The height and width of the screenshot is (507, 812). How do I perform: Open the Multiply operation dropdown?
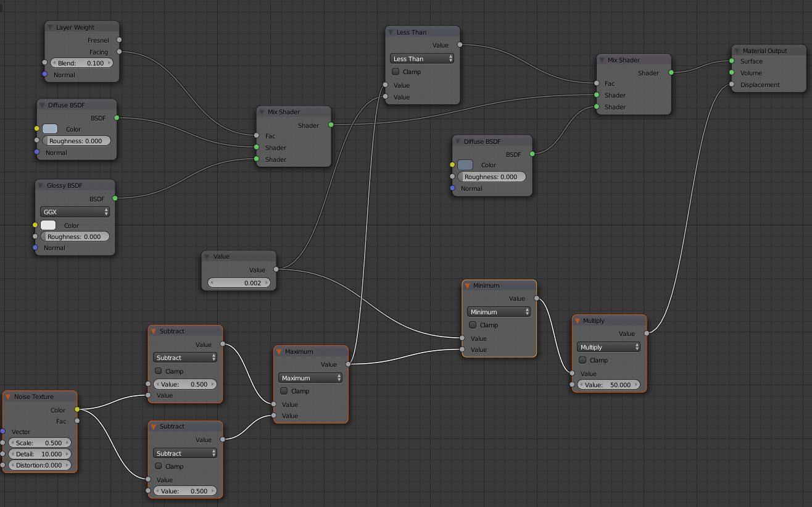point(608,347)
